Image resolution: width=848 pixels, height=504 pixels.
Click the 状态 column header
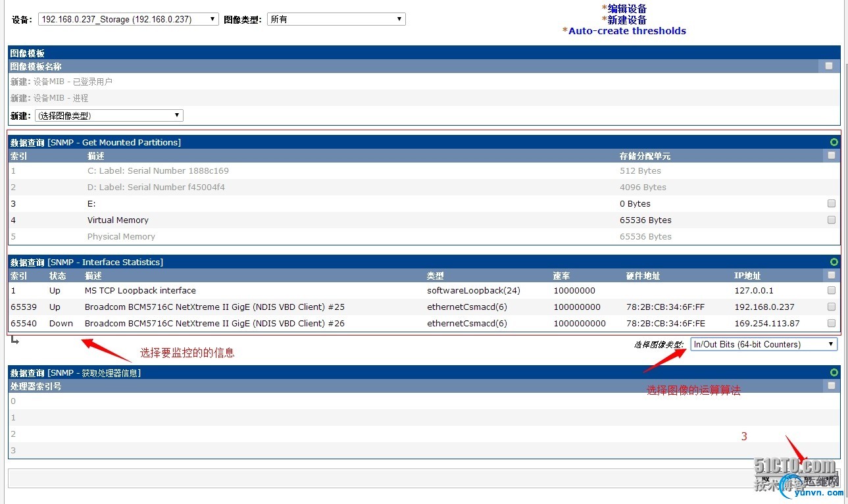[x=58, y=276]
